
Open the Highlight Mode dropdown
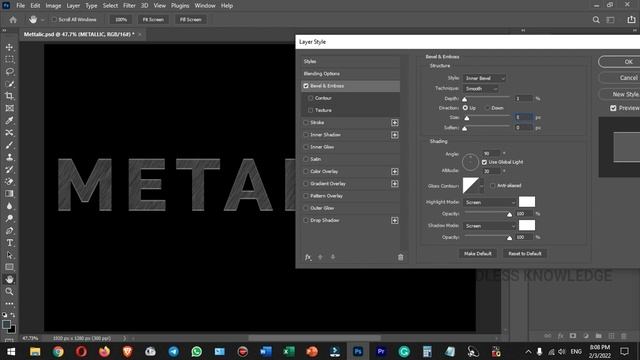[x=489, y=202]
